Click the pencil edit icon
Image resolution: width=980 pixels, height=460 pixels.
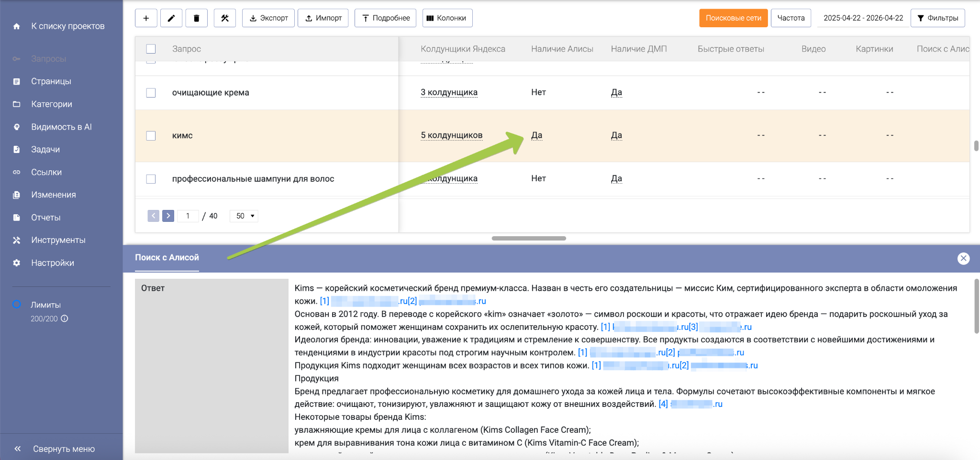[171, 18]
